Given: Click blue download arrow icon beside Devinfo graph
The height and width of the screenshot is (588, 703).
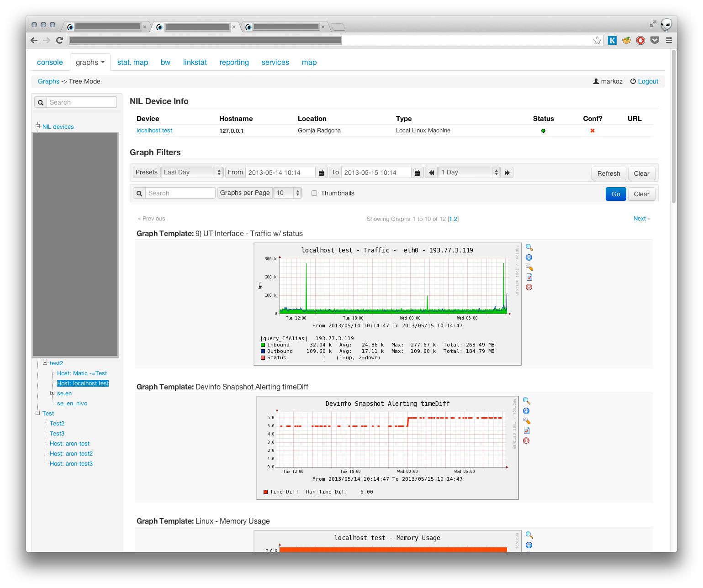Looking at the screenshot, I should pos(526,411).
